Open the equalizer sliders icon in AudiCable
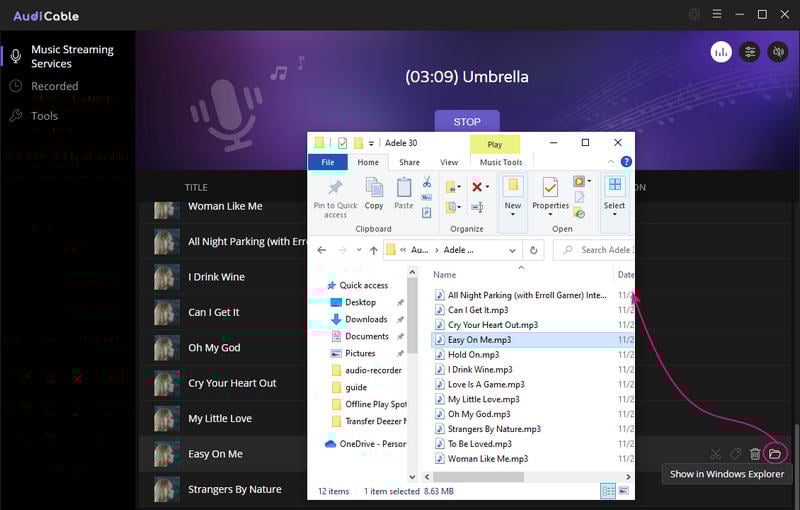The width and height of the screenshot is (800, 510). point(750,52)
